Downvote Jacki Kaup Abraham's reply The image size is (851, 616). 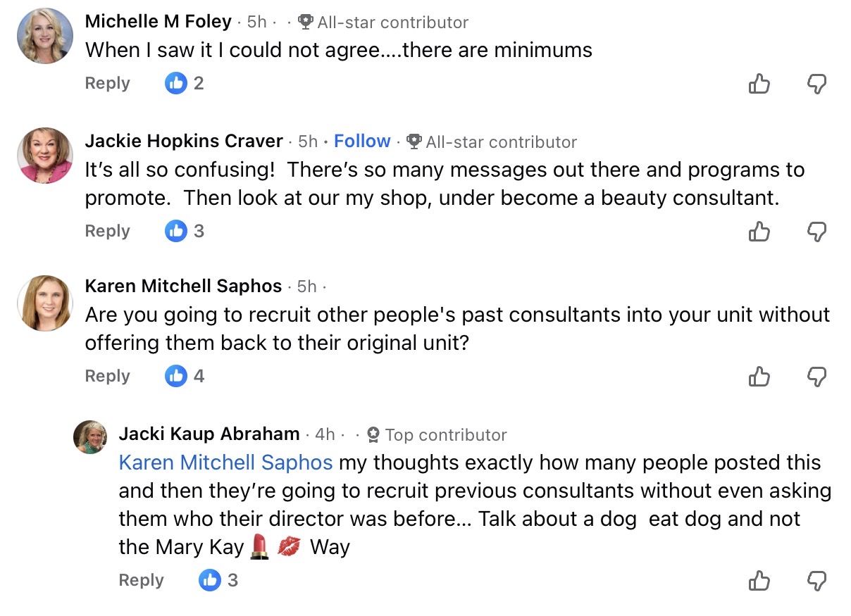click(x=816, y=581)
